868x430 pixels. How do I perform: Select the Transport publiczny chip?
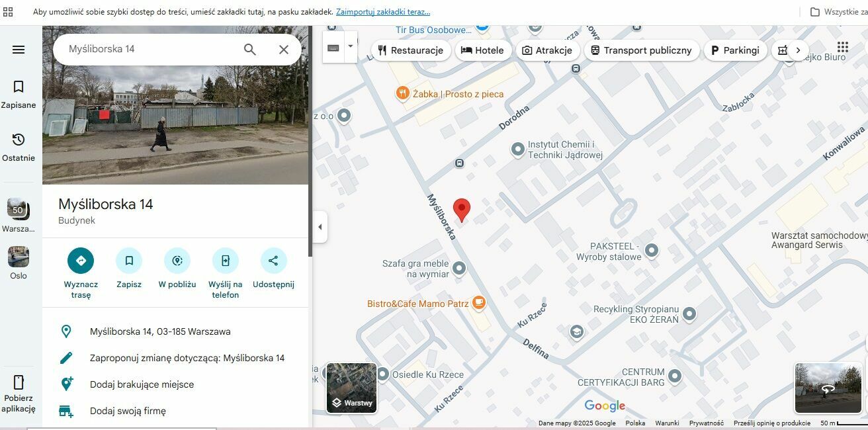pyautogui.click(x=640, y=50)
